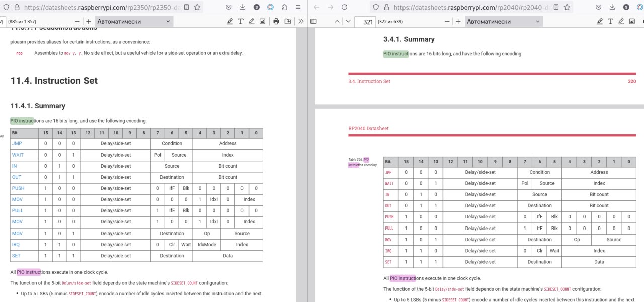Enable the add-text tool in RP2040 viewer
644x302 pixels.
click(611, 21)
